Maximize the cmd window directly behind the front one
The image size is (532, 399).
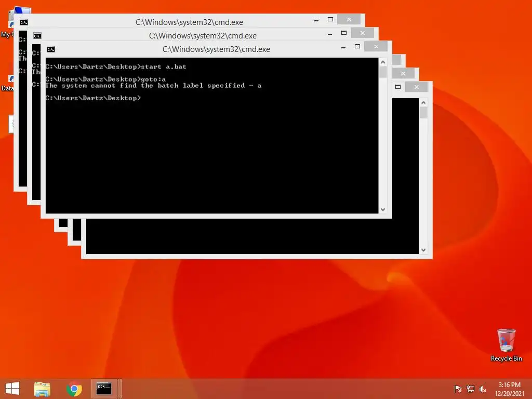click(x=344, y=33)
